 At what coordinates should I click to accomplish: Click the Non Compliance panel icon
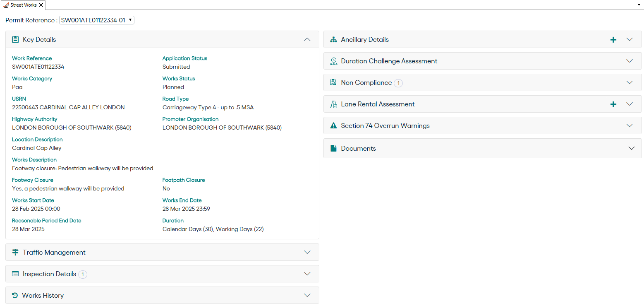(333, 83)
